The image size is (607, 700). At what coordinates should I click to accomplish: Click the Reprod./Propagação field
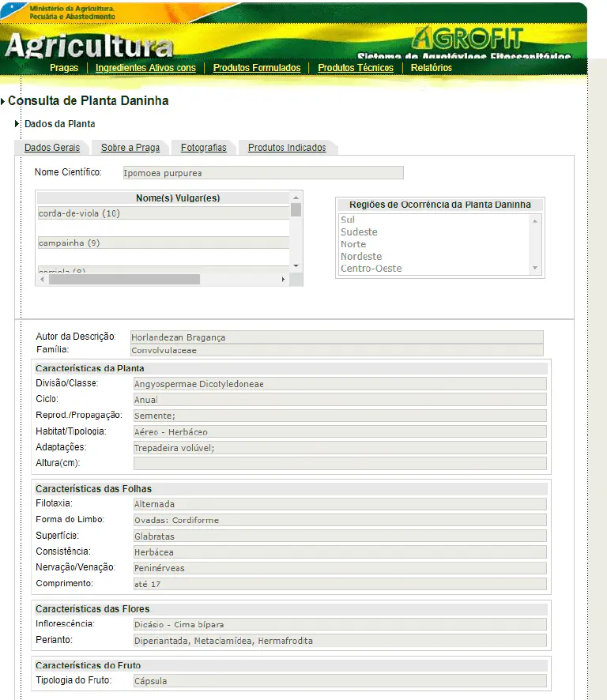[x=340, y=416]
